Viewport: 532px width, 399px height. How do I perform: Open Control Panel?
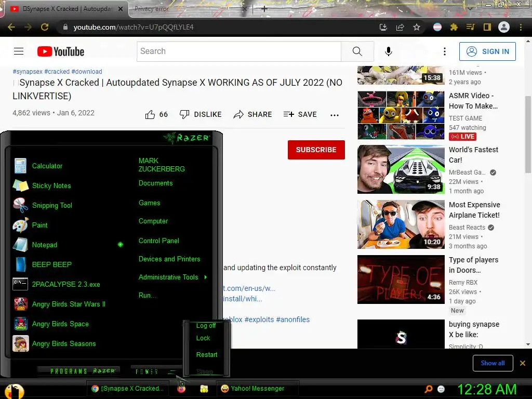(159, 241)
